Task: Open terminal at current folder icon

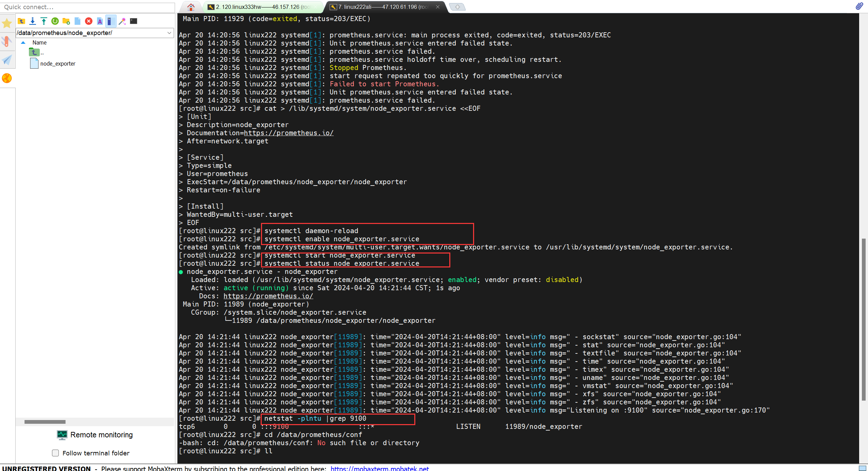Action: click(134, 21)
